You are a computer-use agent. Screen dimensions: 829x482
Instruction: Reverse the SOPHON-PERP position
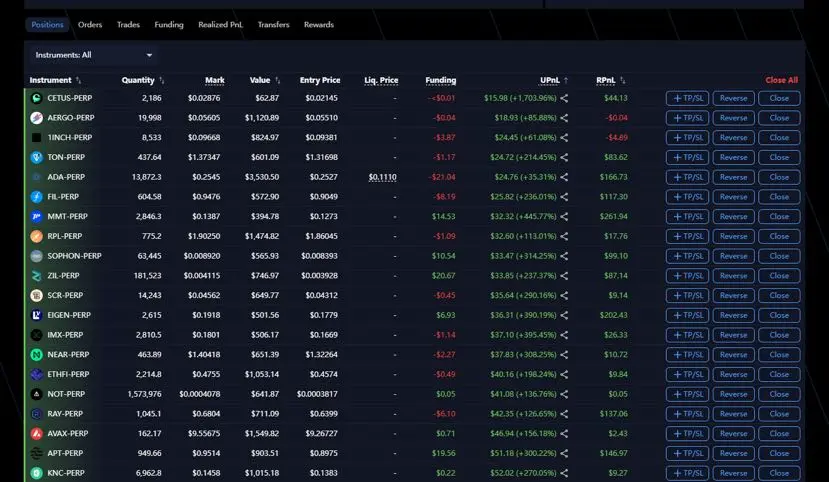(733, 256)
